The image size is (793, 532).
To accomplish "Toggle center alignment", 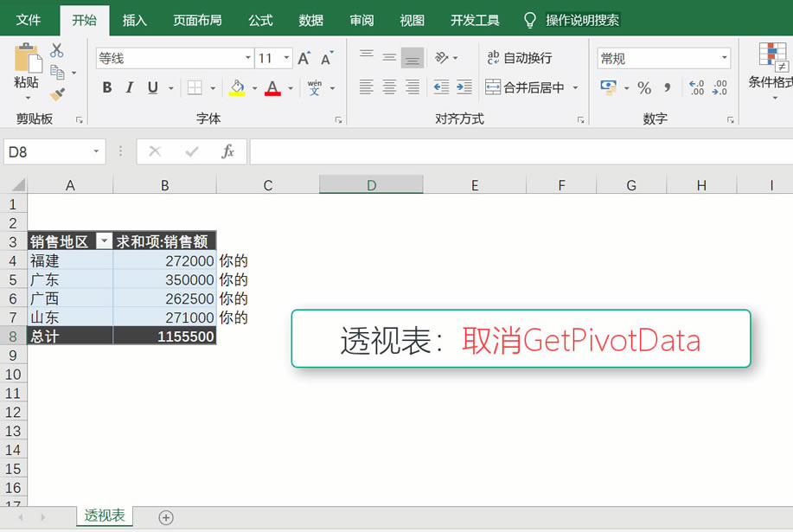I will pos(389,87).
